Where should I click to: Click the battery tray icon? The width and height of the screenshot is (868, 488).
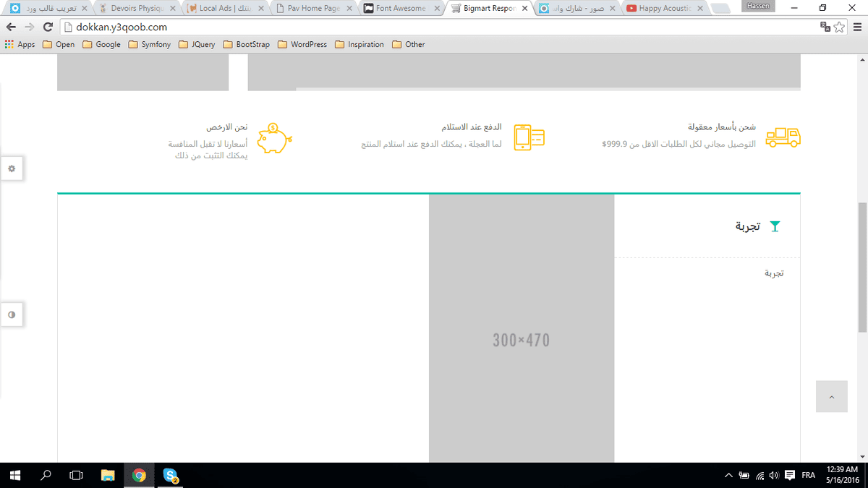[x=744, y=475]
